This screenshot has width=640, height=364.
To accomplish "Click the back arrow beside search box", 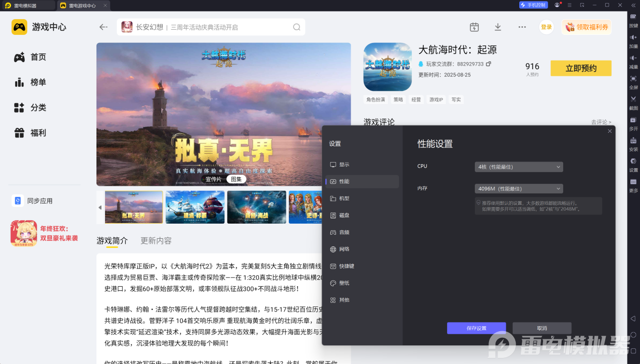I will 104,27.
